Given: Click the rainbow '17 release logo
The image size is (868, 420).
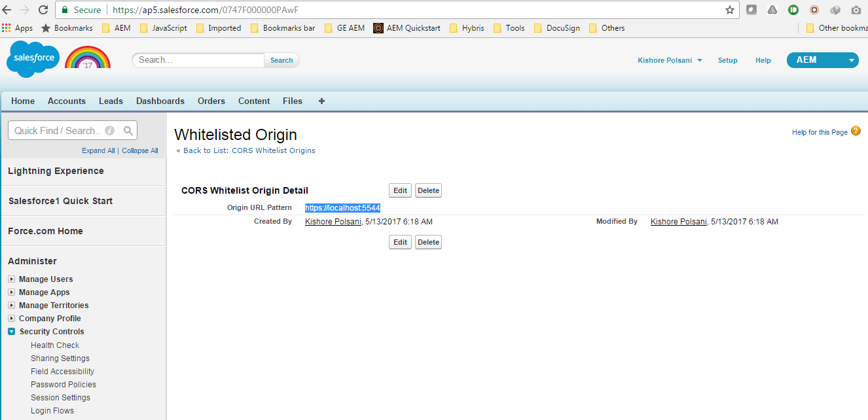Looking at the screenshot, I should point(88,58).
